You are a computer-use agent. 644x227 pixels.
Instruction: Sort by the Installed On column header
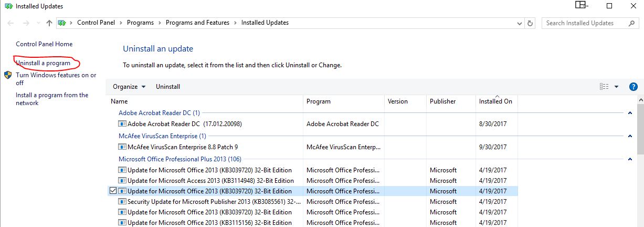pyautogui.click(x=495, y=101)
